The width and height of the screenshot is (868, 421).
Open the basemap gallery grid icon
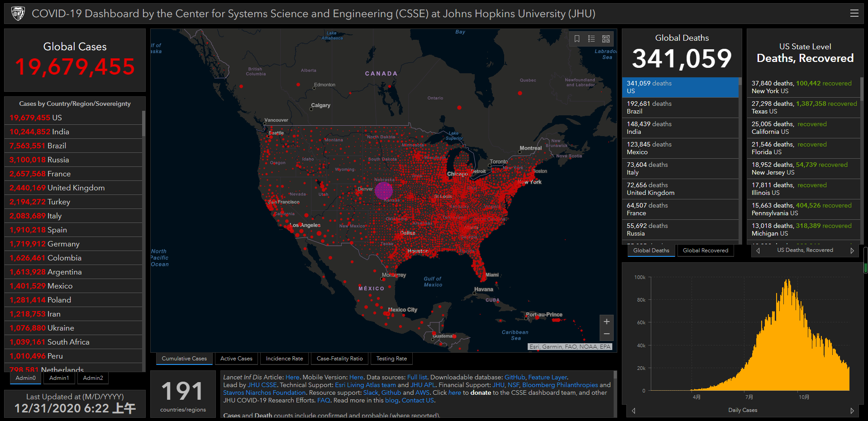[x=606, y=39]
